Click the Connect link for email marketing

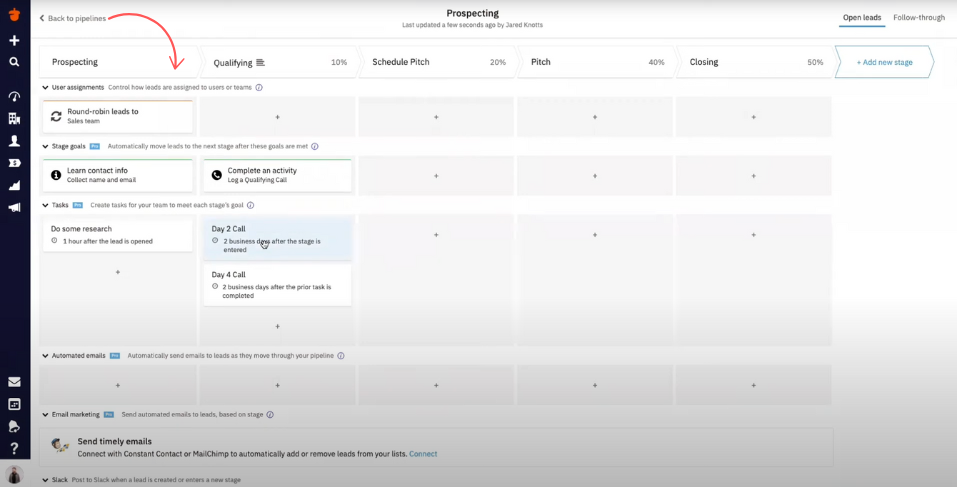click(423, 454)
